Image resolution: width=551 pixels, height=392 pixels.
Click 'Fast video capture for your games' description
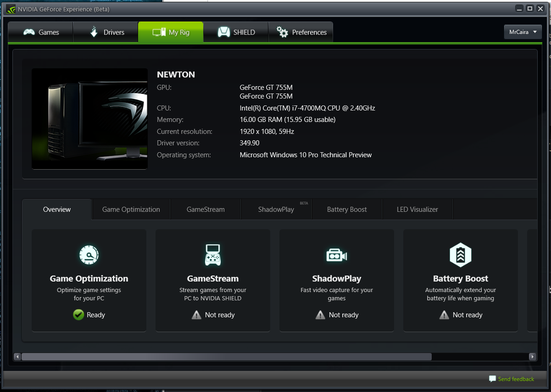(x=337, y=294)
